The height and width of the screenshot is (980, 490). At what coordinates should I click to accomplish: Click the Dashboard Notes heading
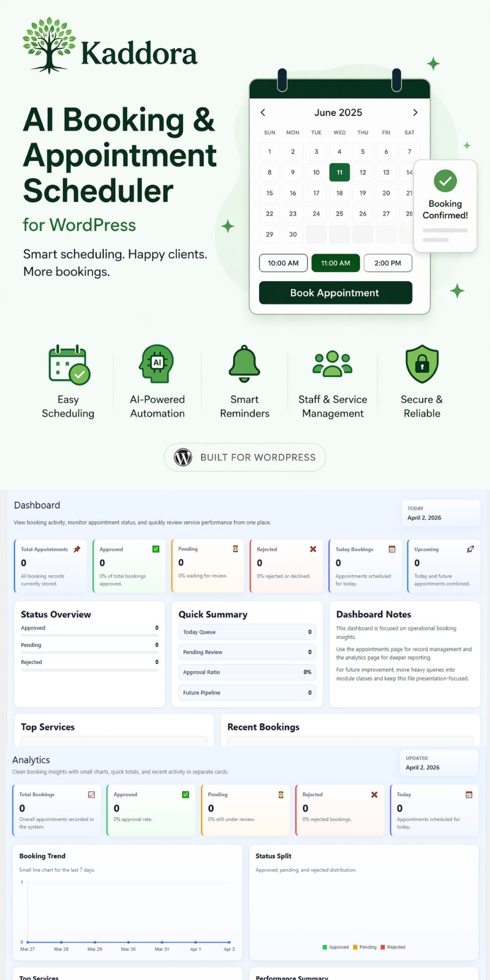pyautogui.click(x=374, y=614)
